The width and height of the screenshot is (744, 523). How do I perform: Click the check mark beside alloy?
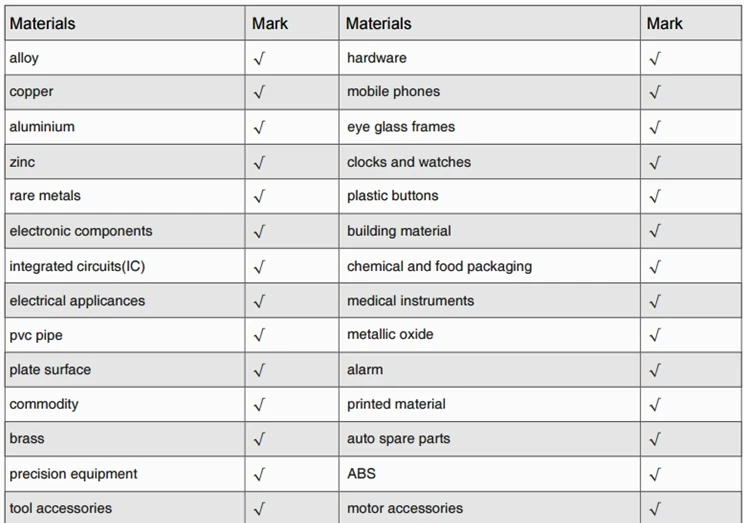tap(260, 59)
